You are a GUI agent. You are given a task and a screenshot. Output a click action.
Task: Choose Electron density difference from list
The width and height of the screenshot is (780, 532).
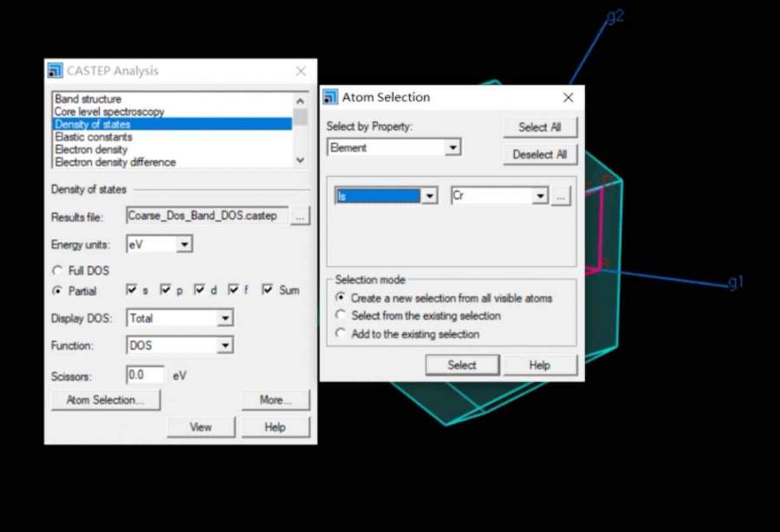coord(115,162)
